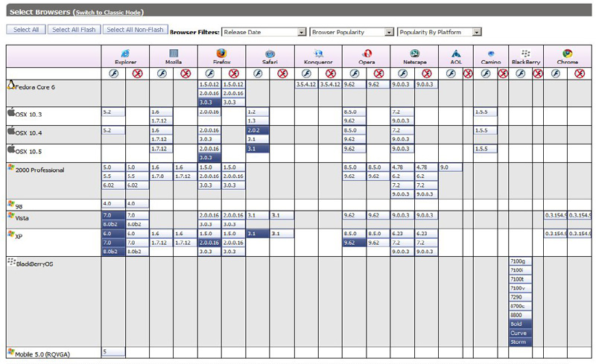Select AOL 9.0 on 2000 Professional
This screenshot has height=364, width=596.
(x=451, y=167)
